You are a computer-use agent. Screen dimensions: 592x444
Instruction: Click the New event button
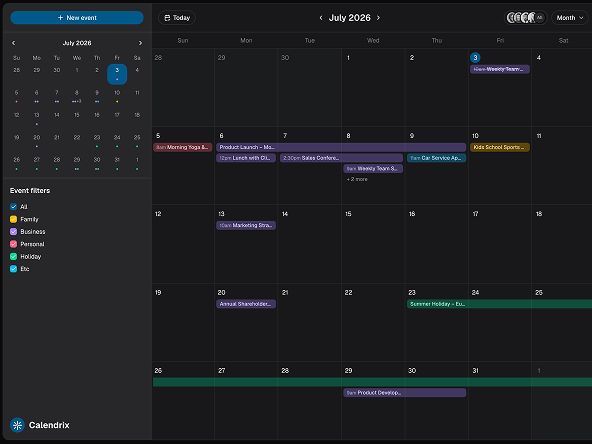point(77,18)
